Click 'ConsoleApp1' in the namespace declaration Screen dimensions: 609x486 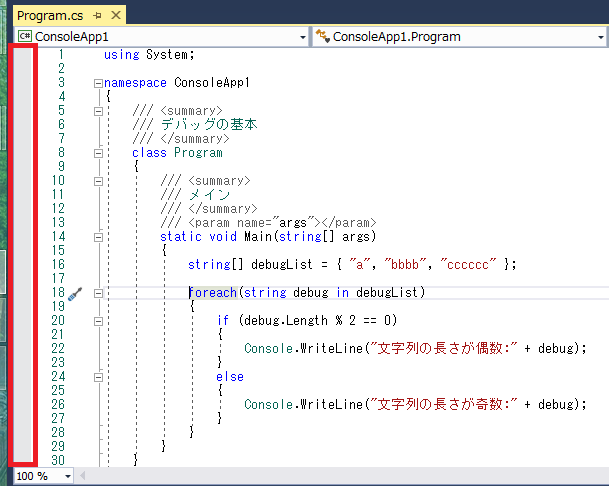point(212,83)
